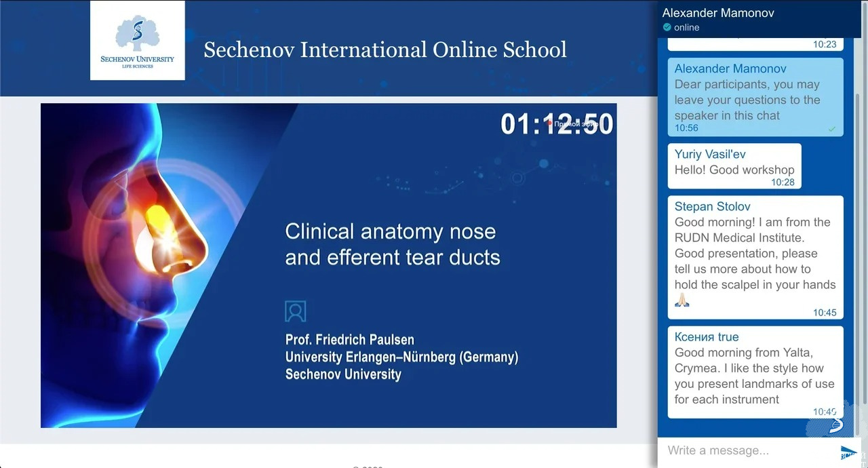Click the Sechenov University logo
Viewport: 868px width, 468px height.
[137, 41]
